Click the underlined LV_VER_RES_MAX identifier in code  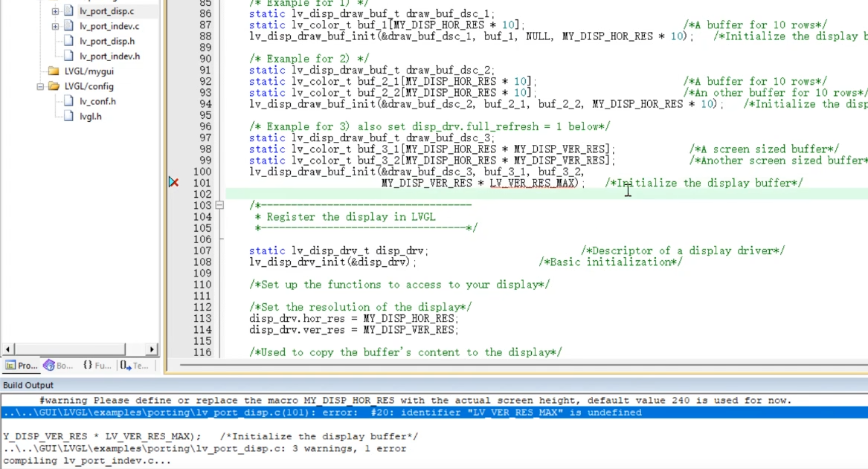[x=532, y=183]
